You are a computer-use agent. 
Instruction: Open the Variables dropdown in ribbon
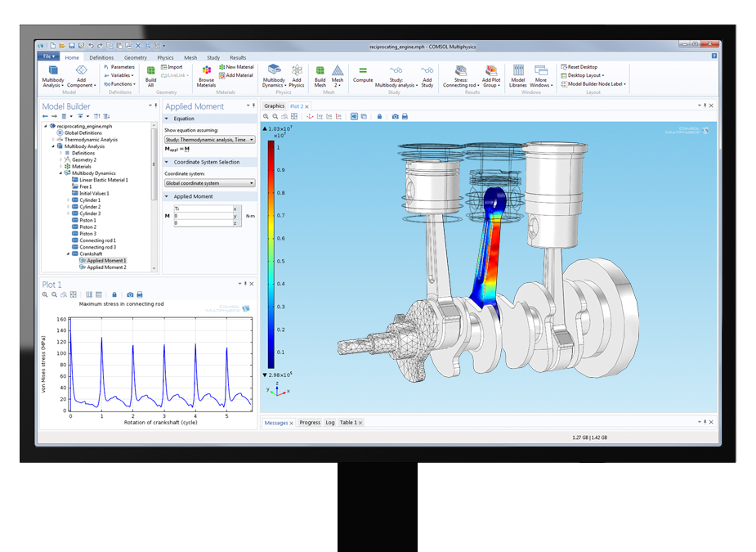(119, 75)
